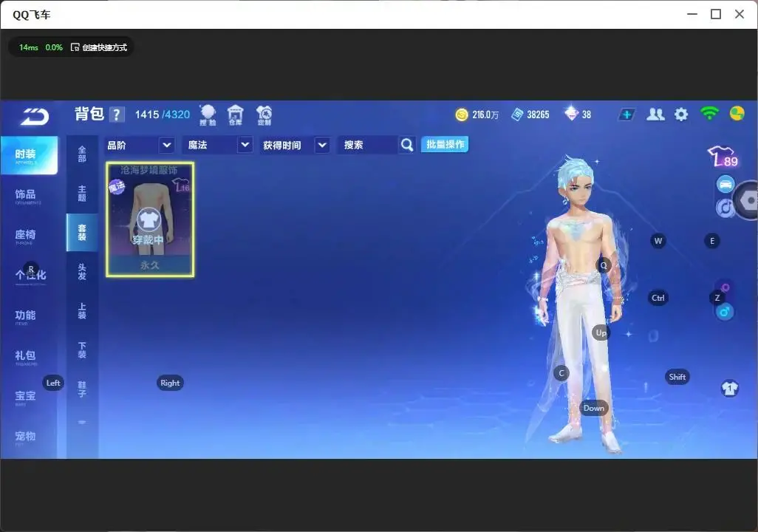The image size is (758, 532).
Task: Click the 1415/4320 backpack capacity counter
Action: click(163, 115)
